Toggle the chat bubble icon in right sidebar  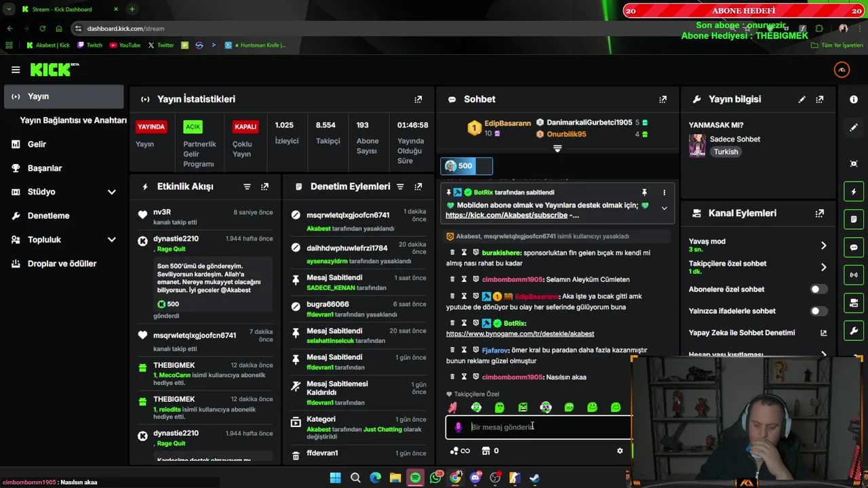coord(854,247)
